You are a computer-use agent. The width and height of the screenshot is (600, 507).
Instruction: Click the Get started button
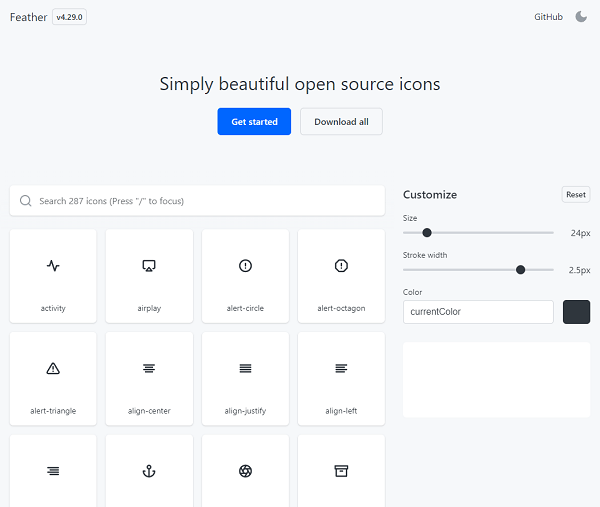[254, 122]
